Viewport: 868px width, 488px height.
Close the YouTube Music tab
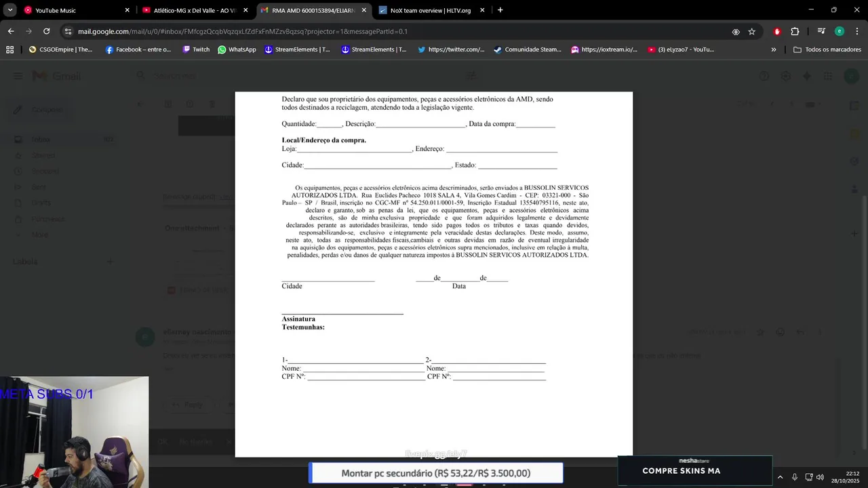[x=127, y=10]
